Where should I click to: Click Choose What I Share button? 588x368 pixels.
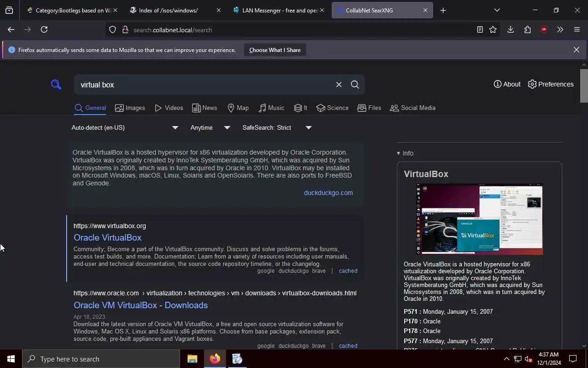coord(275,50)
